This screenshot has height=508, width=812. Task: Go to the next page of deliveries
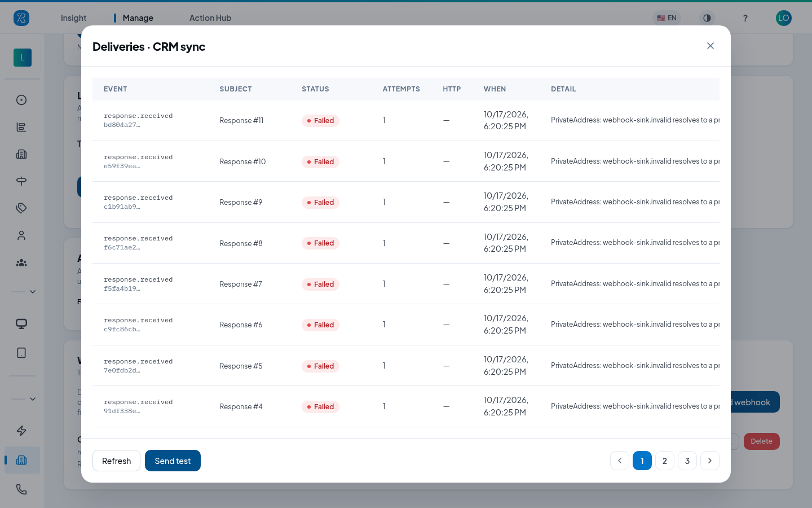710,461
